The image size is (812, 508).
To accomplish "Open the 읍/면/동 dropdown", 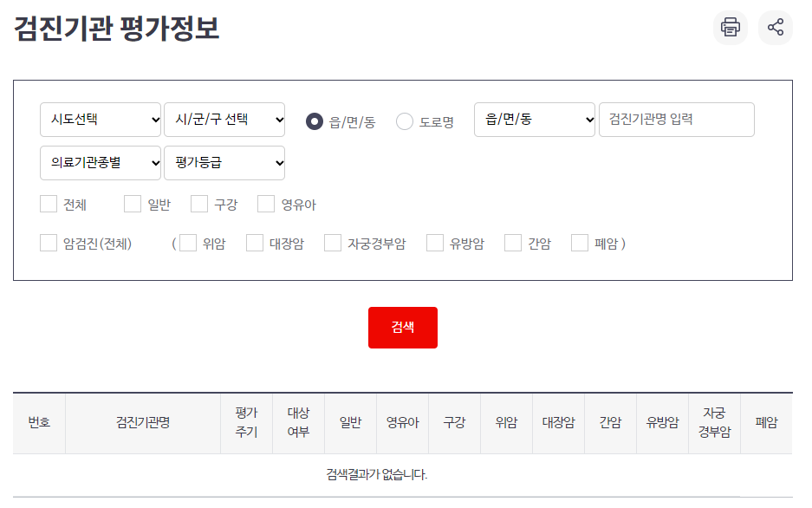I will [534, 120].
